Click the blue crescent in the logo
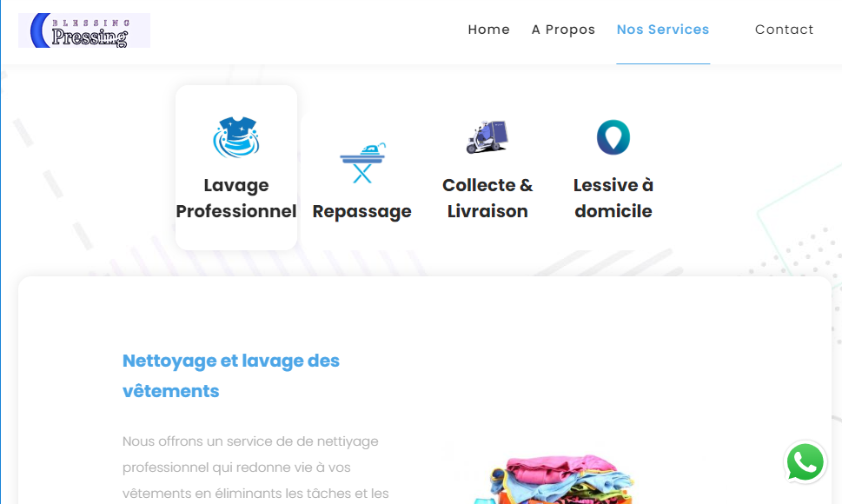The image size is (842, 504). click(x=38, y=30)
